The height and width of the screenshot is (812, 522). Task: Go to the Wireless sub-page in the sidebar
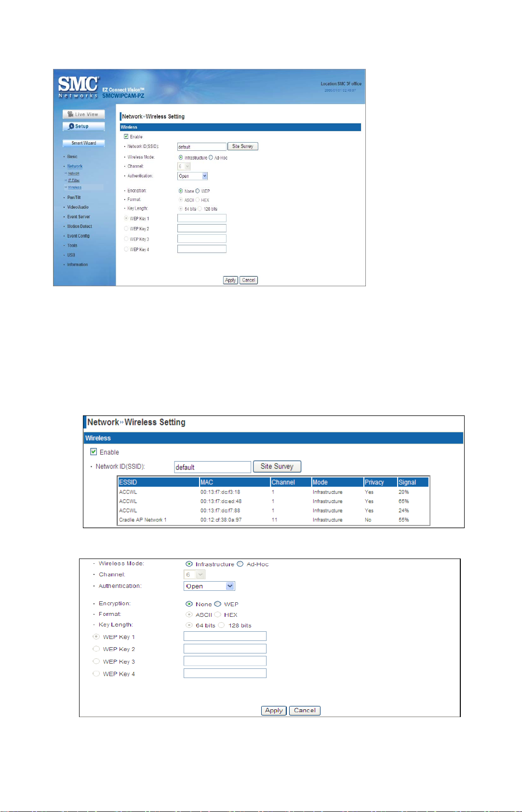[x=75, y=187]
